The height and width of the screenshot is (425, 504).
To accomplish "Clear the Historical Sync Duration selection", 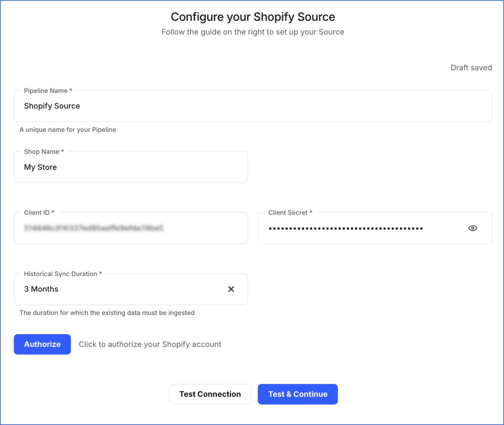I will (231, 289).
